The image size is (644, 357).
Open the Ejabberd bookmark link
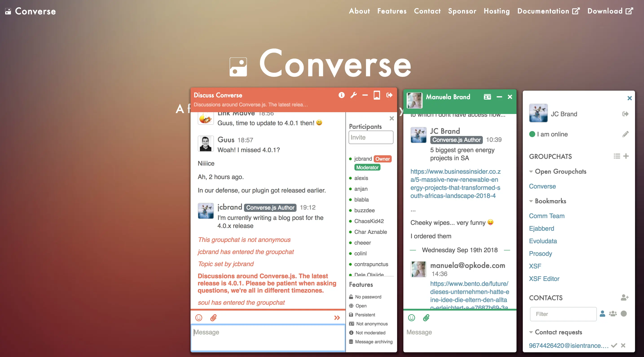(541, 228)
